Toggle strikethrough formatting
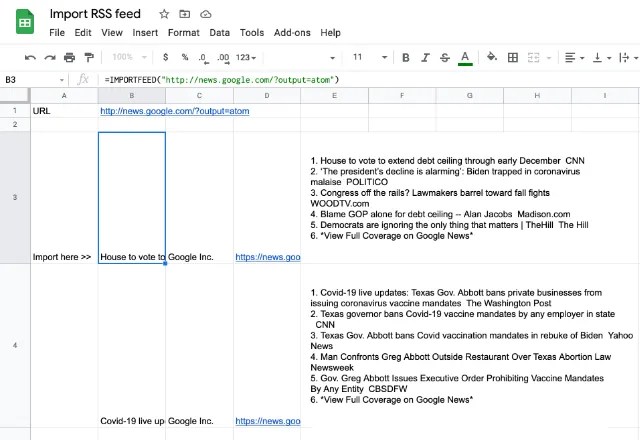Screen dimensions: 640x440 [445, 58]
